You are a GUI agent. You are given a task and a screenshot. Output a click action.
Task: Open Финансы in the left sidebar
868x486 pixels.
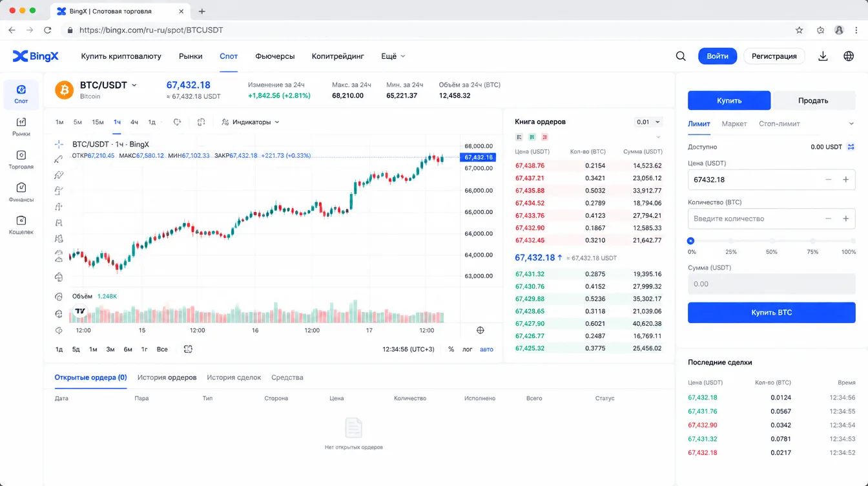coord(21,192)
